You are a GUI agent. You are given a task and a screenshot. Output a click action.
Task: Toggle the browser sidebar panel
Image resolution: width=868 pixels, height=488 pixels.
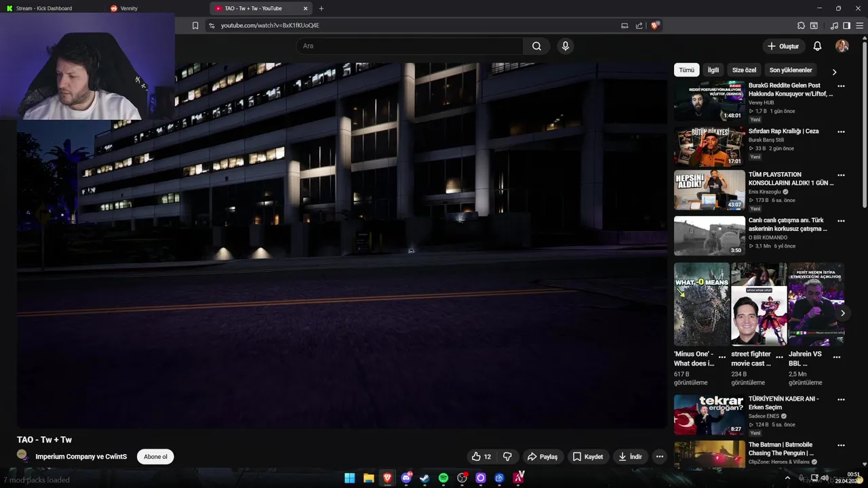coord(846,26)
